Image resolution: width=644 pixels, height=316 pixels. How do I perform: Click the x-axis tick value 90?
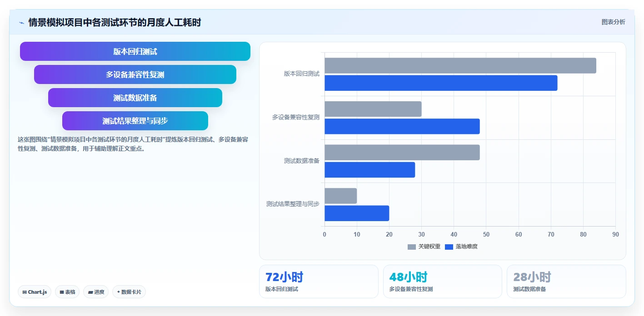(x=615, y=234)
